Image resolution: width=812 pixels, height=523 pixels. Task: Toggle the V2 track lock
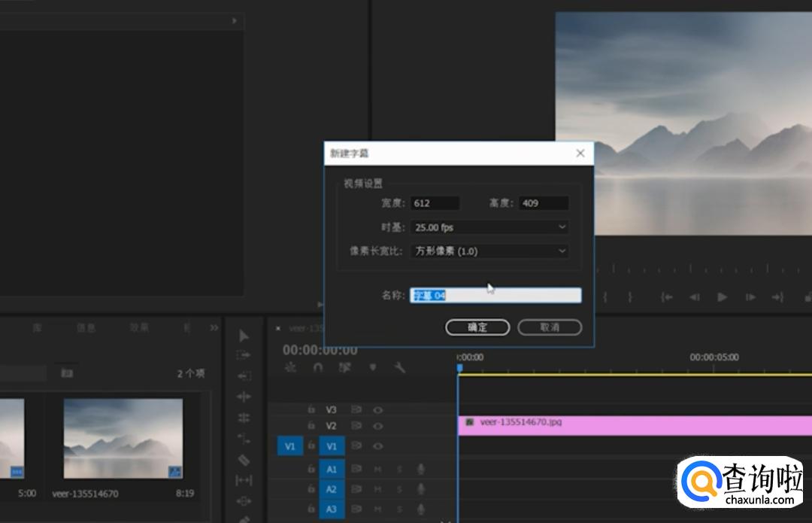click(311, 426)
